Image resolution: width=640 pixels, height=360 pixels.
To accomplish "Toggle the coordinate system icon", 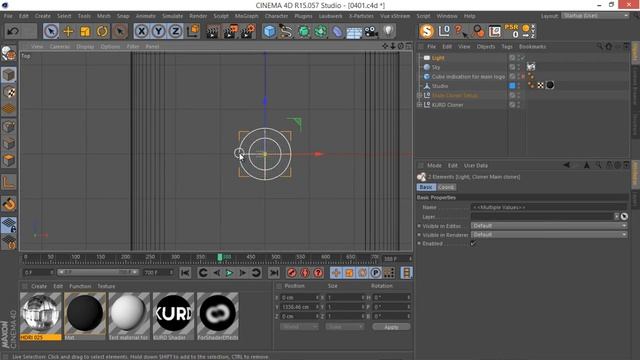I will tap(193, 31).
